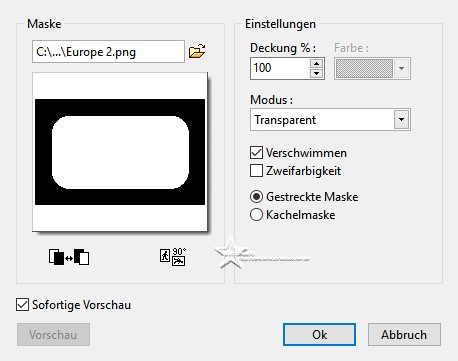Click the Deckung percentage input field
This screenshot has width=458, height=361.
click(x=280, y=68)
